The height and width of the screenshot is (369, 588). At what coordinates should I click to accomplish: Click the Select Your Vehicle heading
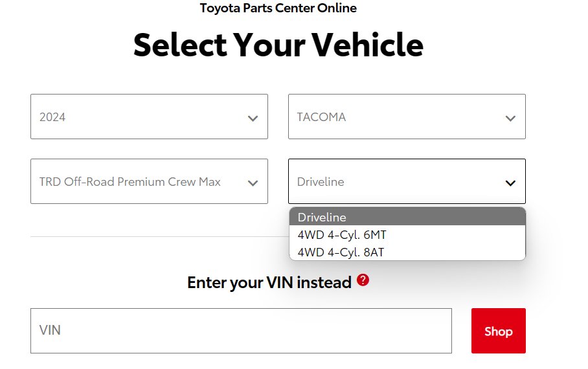click(278, 45)
